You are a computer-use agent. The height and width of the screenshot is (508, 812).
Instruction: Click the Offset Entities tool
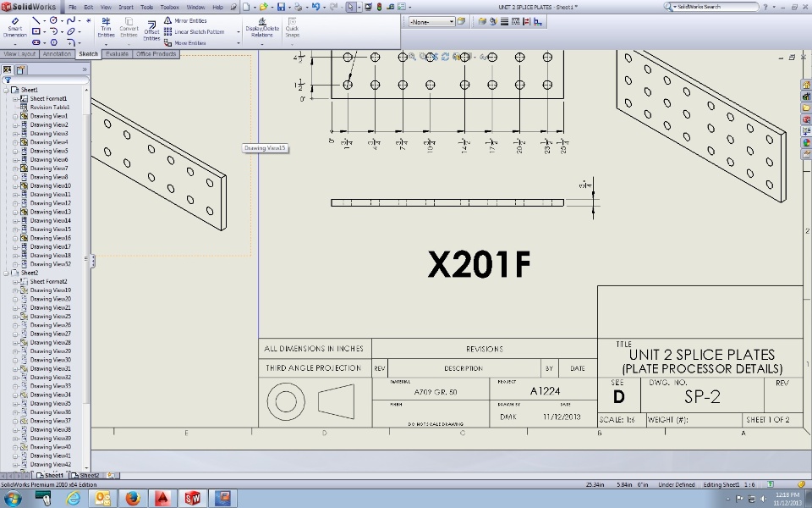(151, 30)
